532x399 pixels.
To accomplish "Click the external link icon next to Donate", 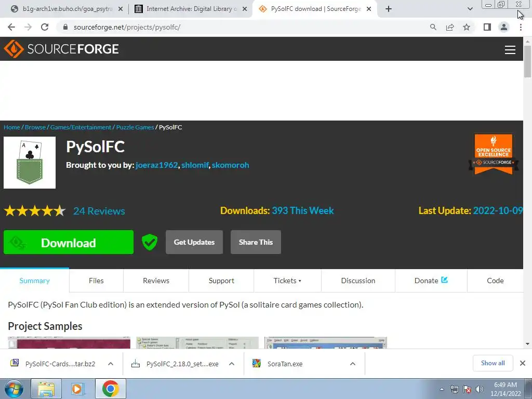I will click(x=445, y=280).
